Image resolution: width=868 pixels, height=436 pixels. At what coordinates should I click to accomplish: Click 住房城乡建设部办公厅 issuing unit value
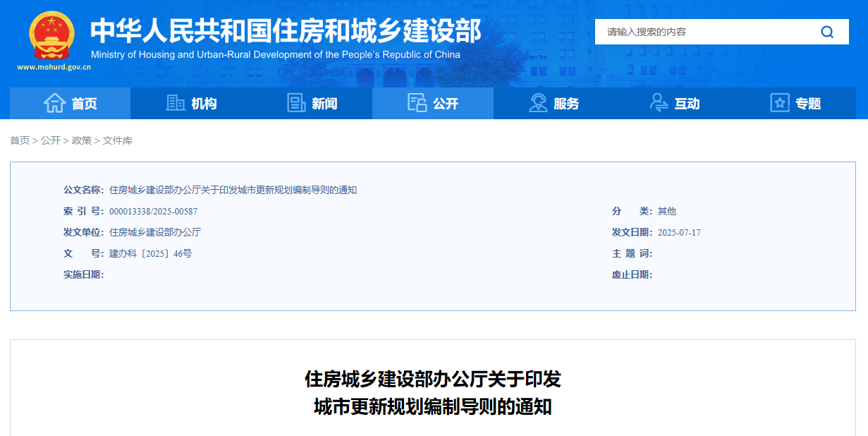tap(155, 232)
